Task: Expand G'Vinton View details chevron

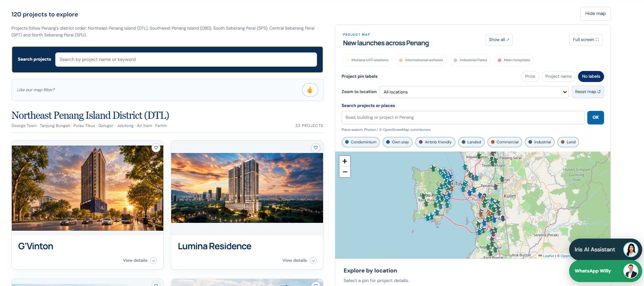Action: point(154,261)
